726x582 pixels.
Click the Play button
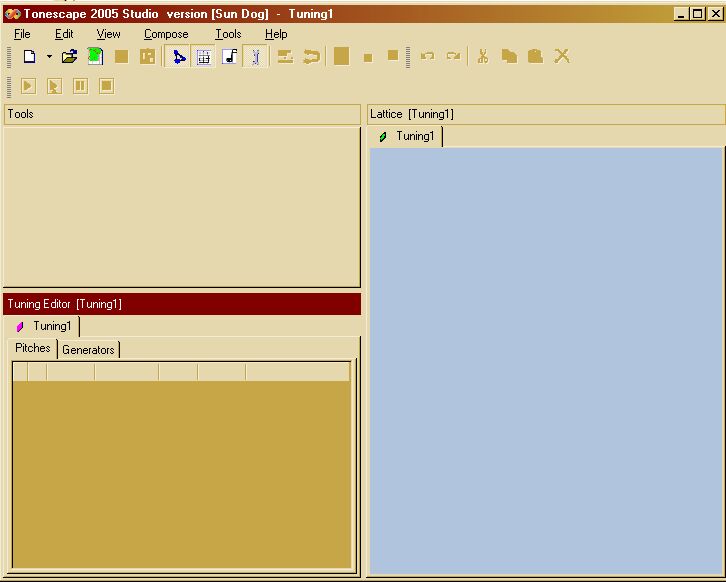28,86
